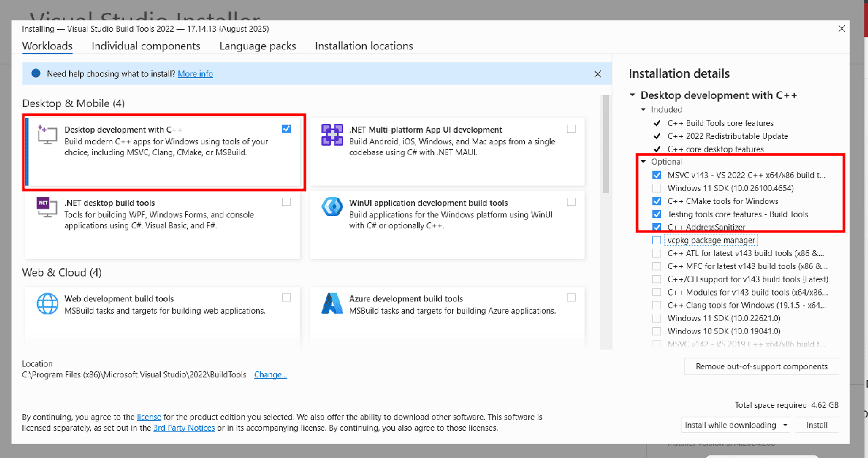Viewport: 868px width, 458px height.
Task: Check C++ MFC for latest v143
Action: (656, 266)
